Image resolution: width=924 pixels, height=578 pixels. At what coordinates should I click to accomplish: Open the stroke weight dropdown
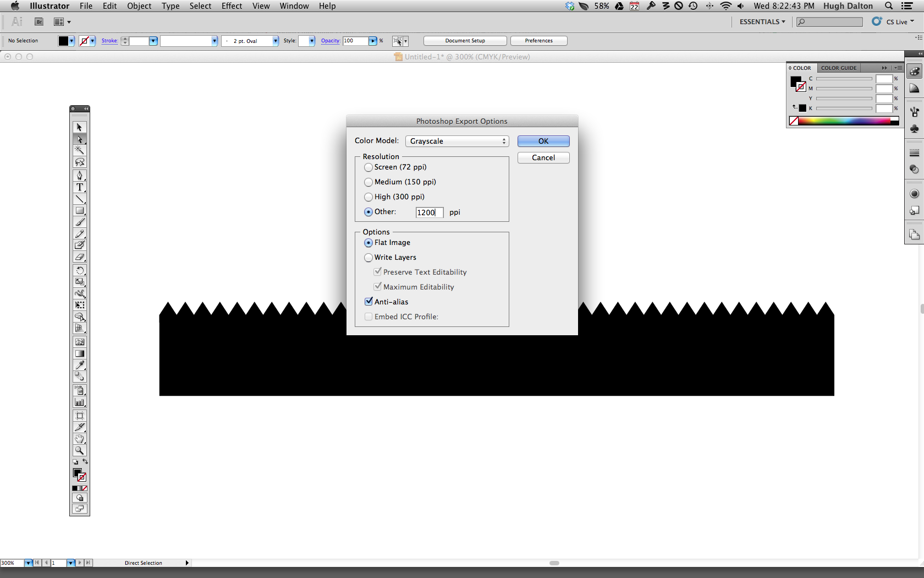pos(153,41)
